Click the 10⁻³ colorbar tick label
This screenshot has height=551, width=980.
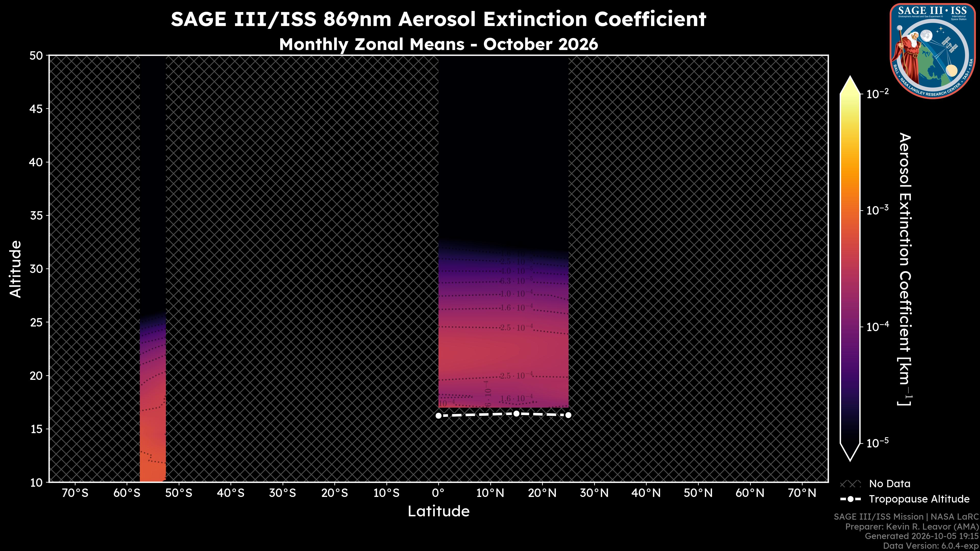878,210
